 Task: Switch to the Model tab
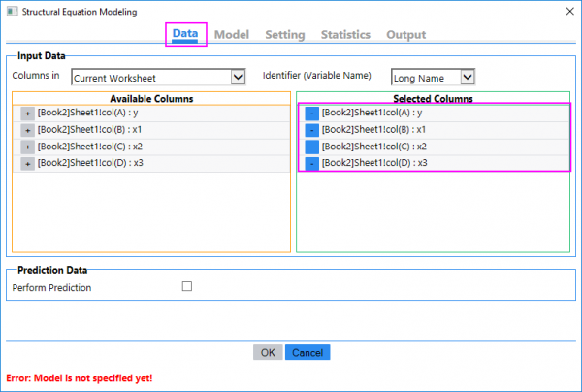coord(232,35)
